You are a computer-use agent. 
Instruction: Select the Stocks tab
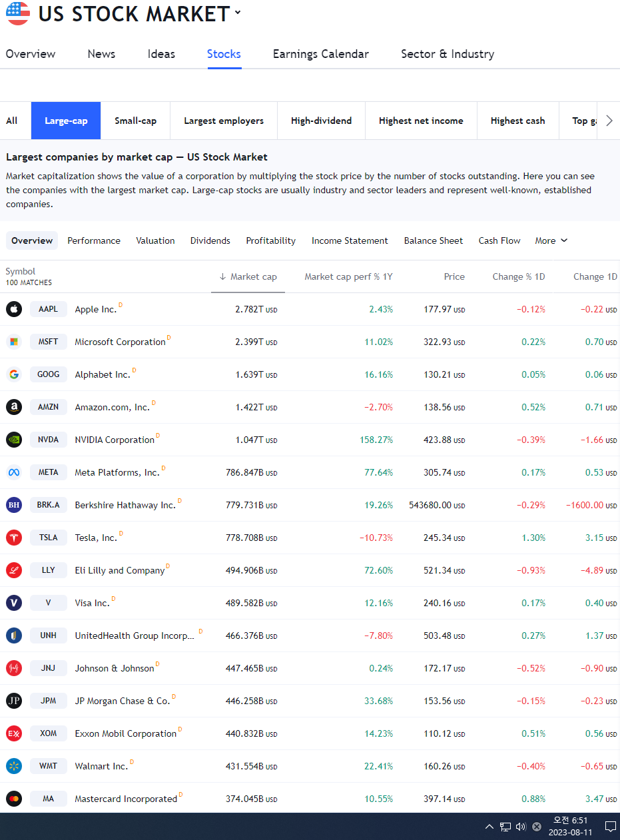pos(224,54)
